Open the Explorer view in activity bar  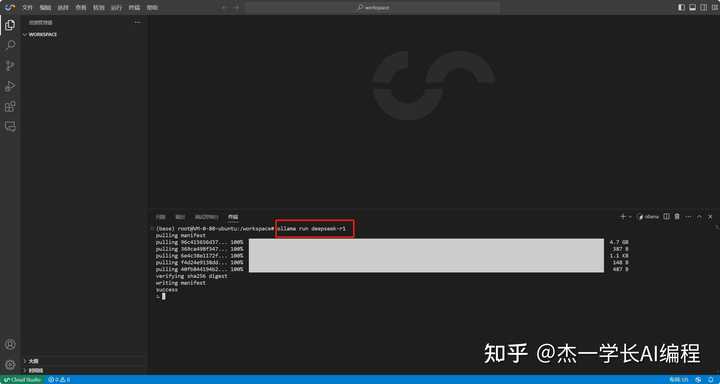click(10, 25)
